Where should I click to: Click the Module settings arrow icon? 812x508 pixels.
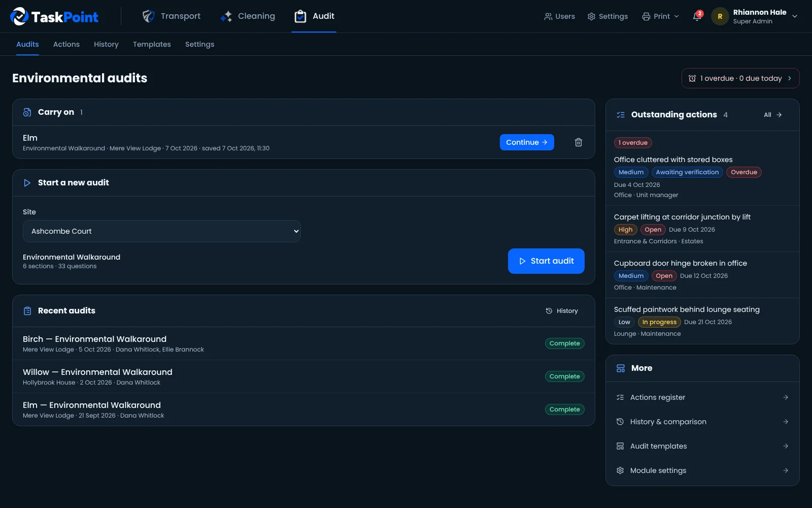click(x=786, y=470)
